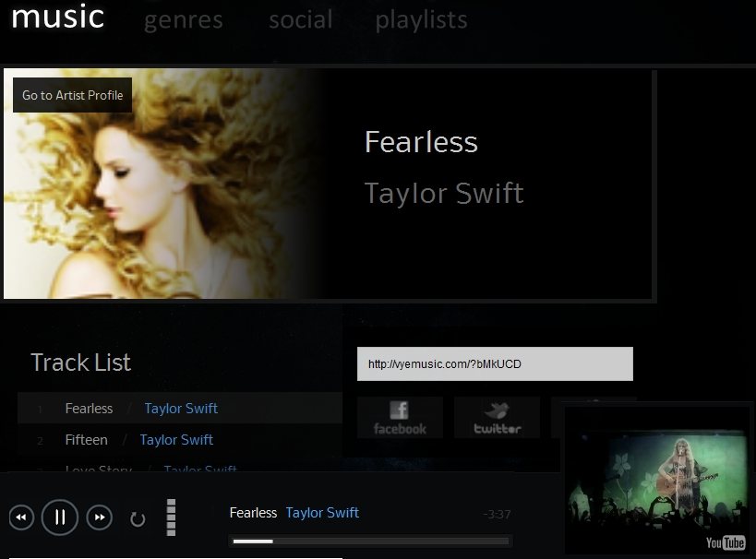756x559 pixels.
Task: Click the Track List heading
Action: (80, 363)
